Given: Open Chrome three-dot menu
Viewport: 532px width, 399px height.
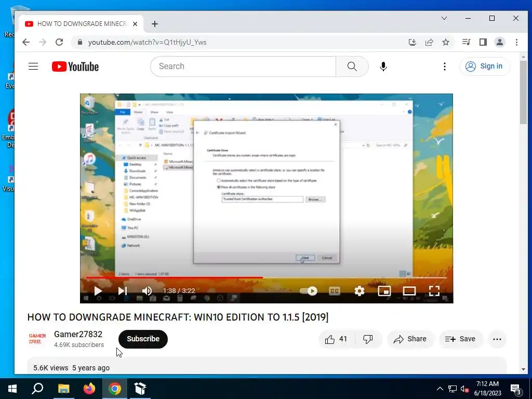Looking at the screenshot, I should 516,42.
